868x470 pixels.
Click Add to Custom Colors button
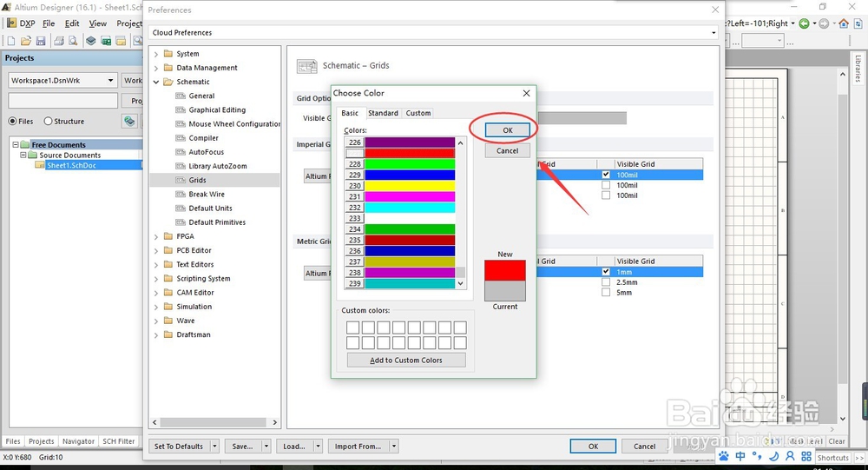tap(406, 361)
